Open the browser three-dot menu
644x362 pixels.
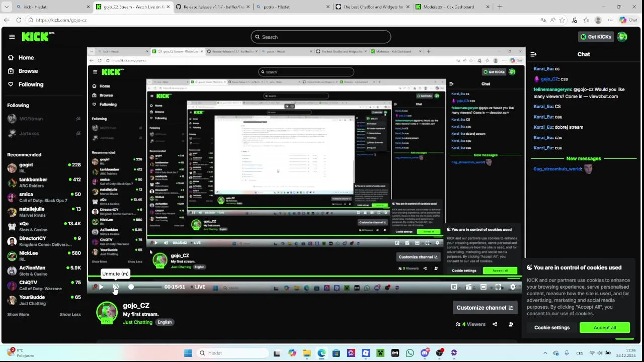610,20
